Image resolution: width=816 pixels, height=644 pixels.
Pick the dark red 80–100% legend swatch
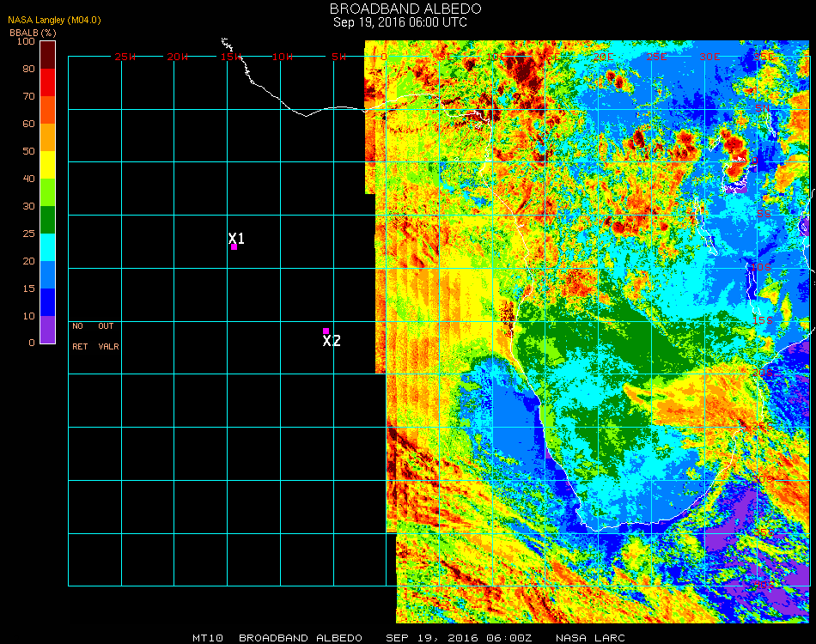(47, 55)
